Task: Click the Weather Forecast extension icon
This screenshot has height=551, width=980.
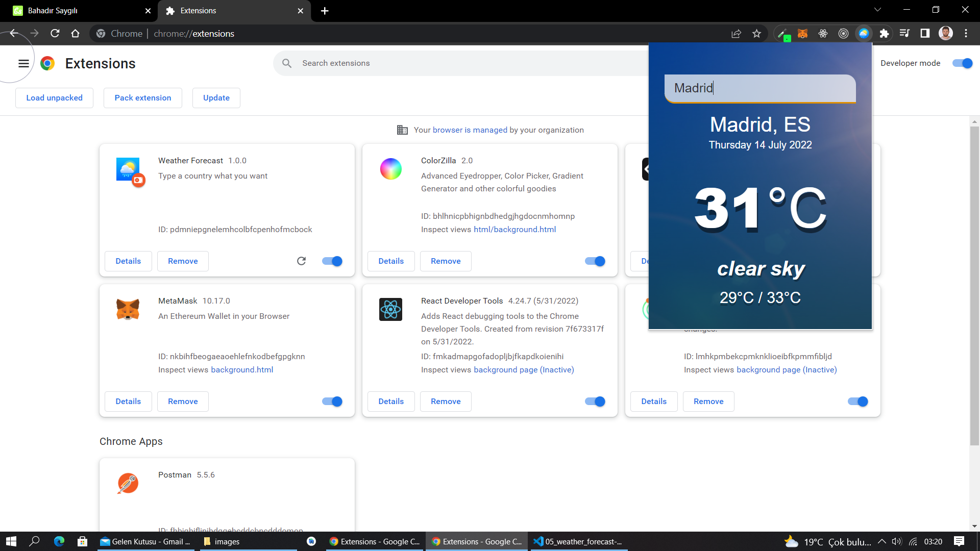Action: [x=864, y=34]
